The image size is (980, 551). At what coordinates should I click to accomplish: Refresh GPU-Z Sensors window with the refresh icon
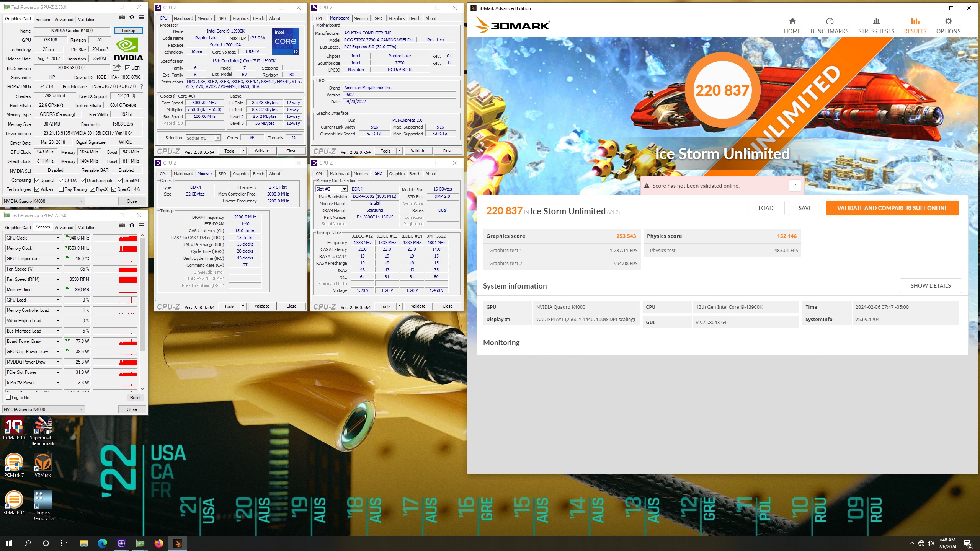click(x=132, y=225)
